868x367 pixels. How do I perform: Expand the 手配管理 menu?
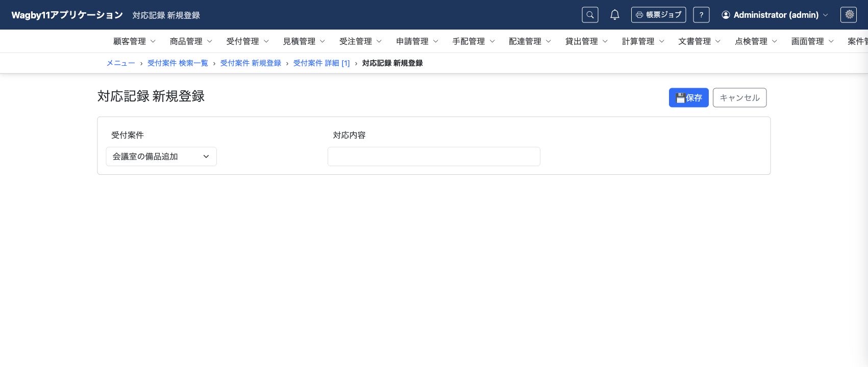click(x=474, y=41)
